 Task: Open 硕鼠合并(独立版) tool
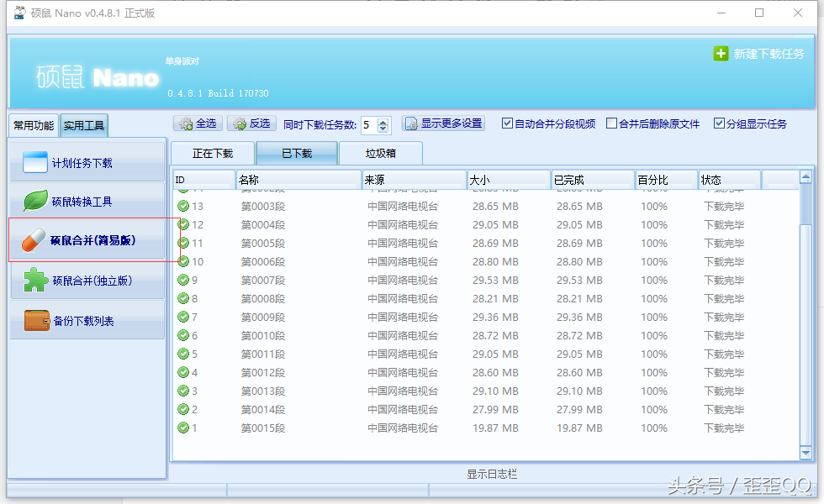pos(87,280)
